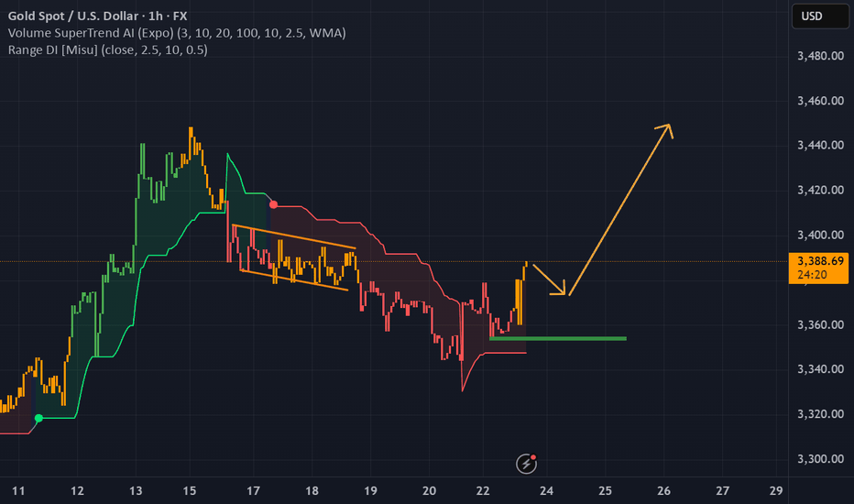
Task: Click date label 15 on time axis
Action: [x=189, y=491]
